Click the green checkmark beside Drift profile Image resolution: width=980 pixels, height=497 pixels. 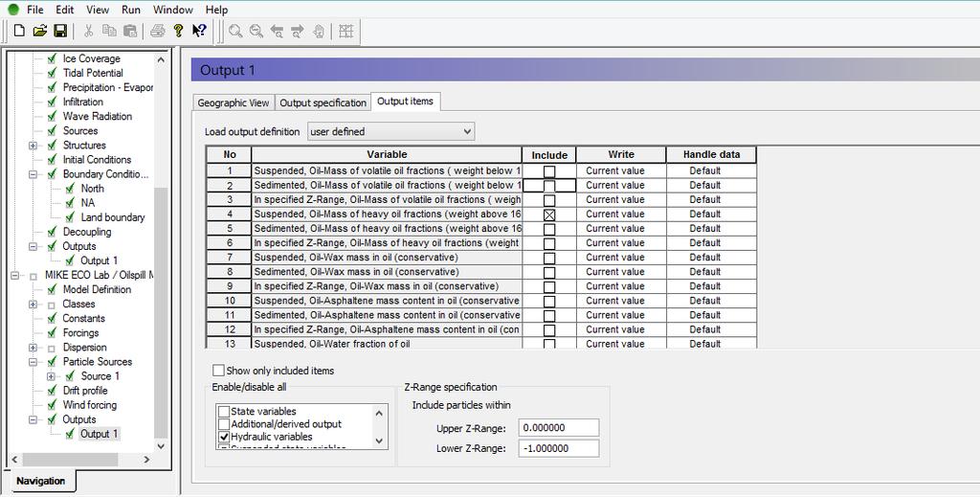52,390
